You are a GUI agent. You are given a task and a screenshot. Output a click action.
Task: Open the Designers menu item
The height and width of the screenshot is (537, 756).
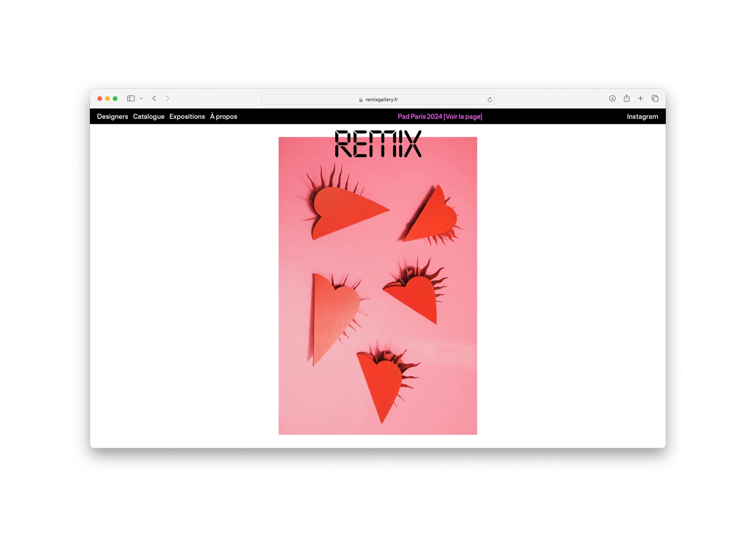pyautogui.click(x=112, y=116)
